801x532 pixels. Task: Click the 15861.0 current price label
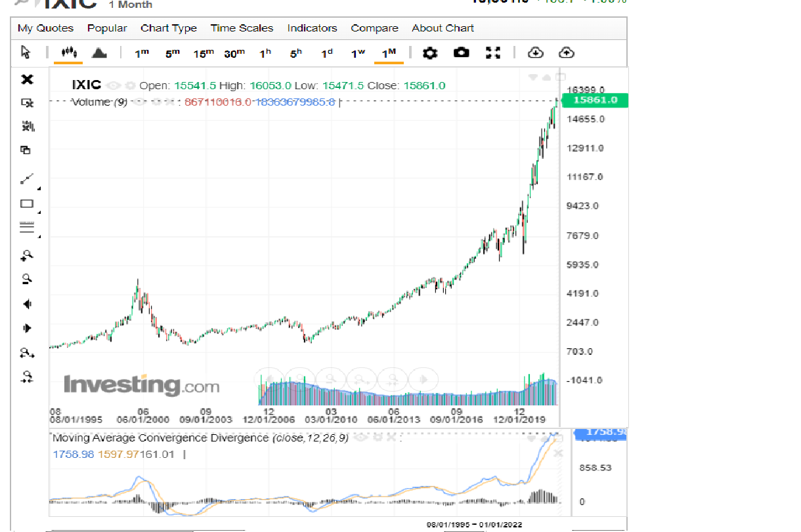595,100
